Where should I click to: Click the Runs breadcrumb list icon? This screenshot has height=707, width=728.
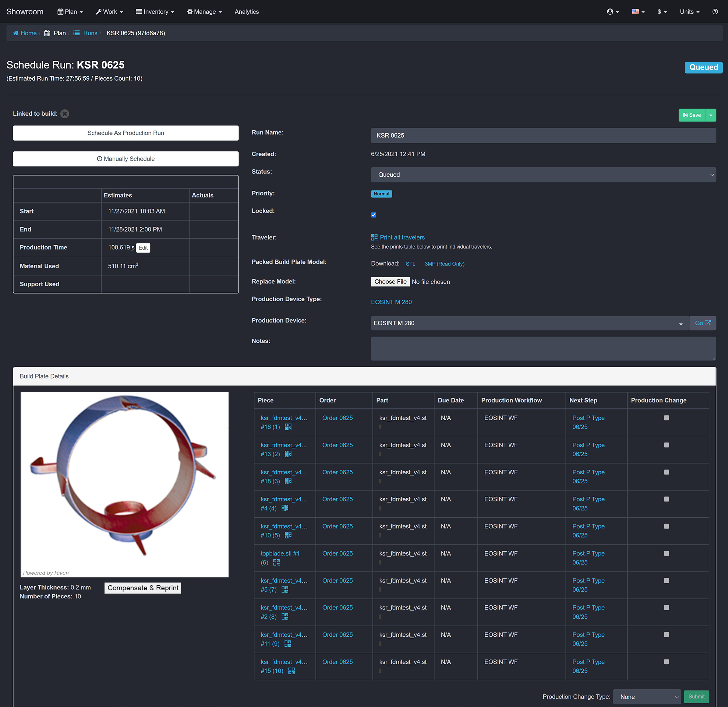(77, 33)
